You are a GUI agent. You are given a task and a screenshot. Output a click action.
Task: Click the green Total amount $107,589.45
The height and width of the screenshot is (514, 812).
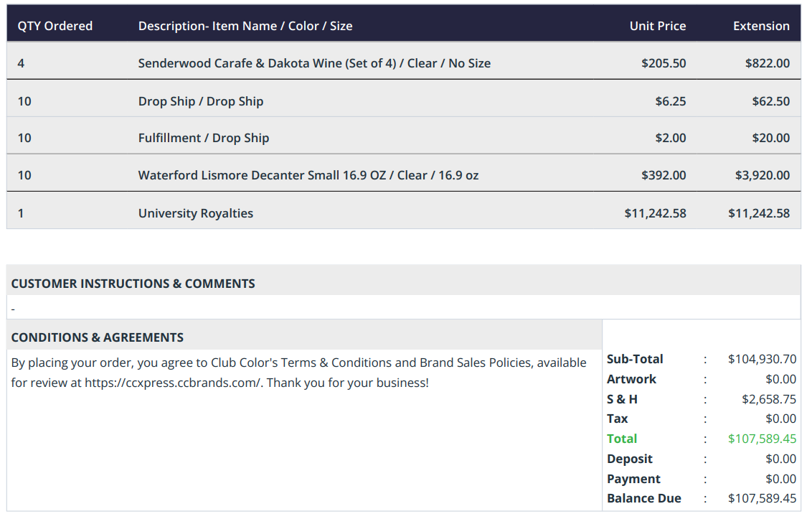point(762,439)
